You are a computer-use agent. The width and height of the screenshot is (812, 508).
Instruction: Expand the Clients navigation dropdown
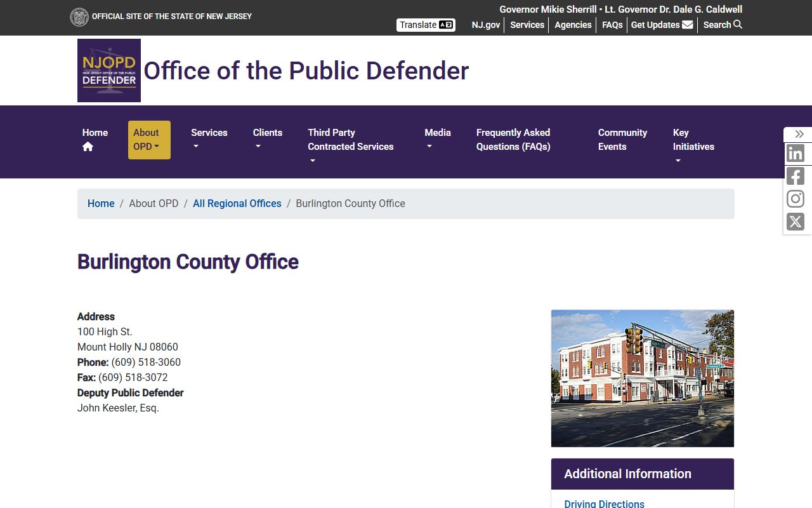pos(268,140)
